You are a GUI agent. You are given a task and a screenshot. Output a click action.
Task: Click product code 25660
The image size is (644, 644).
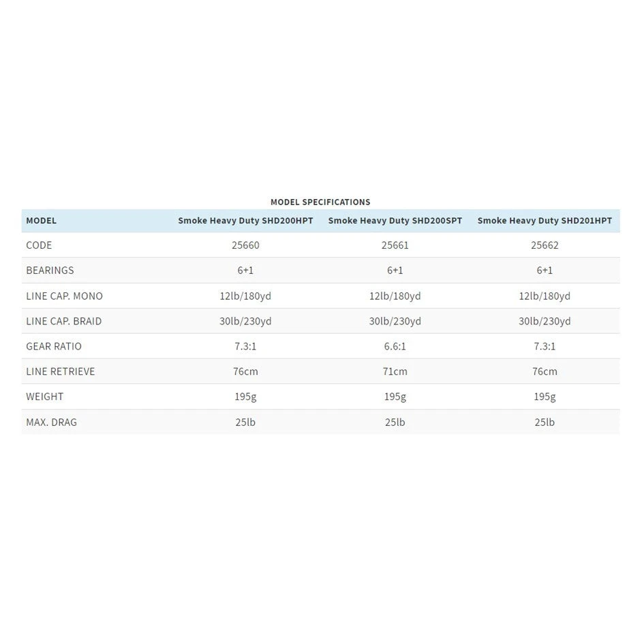245,245
